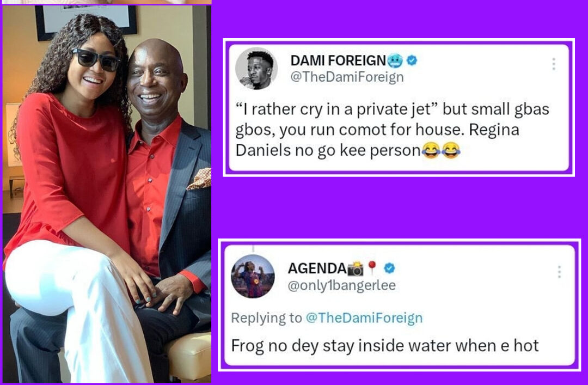Click the blue verified badge beside AGENDA
The image size is (588, 385).
[x=390, y=268]
